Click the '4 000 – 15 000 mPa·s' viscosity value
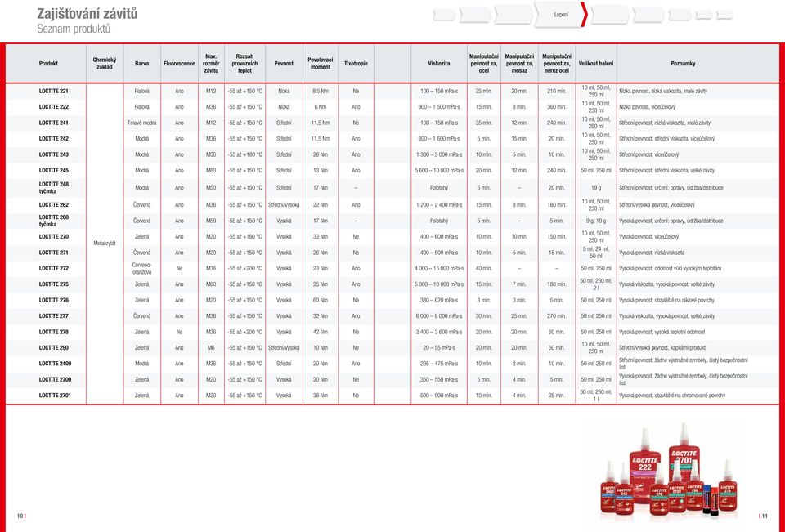Screen dimensions: 785x532 point(439,268)
